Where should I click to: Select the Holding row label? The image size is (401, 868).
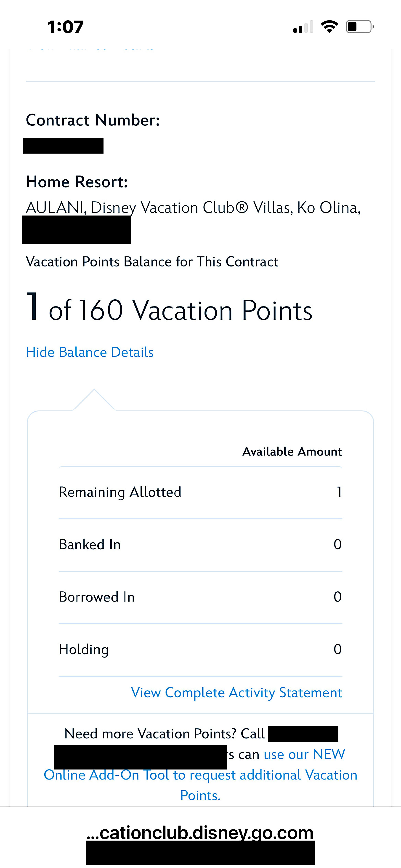click(84, 649)
